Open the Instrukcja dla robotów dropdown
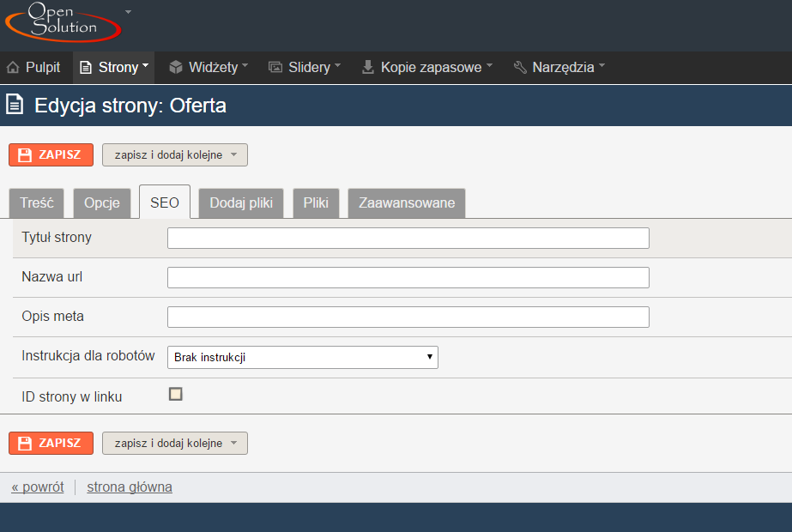Screen dimensions: 792x532 click(303, 357)
